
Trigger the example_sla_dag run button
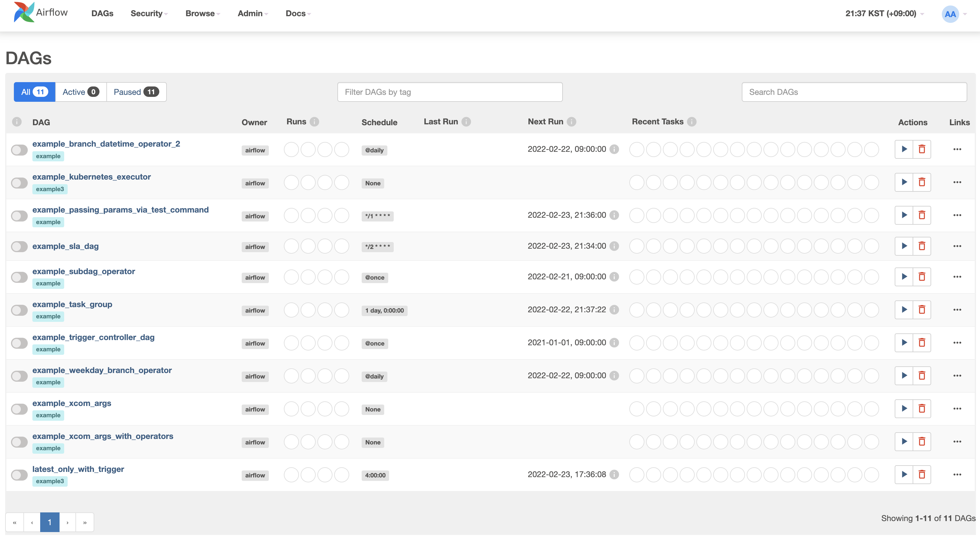click(904, 246)
